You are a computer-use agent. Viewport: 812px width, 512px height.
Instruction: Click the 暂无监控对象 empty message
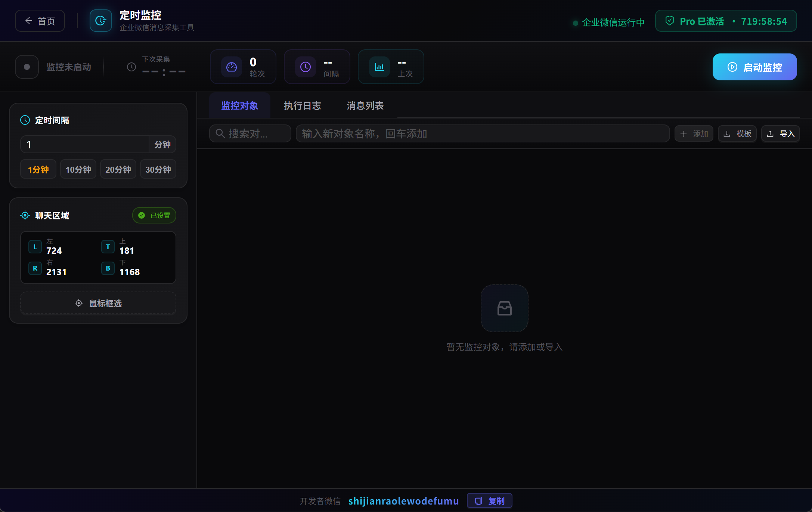click(x=504, y=347)
